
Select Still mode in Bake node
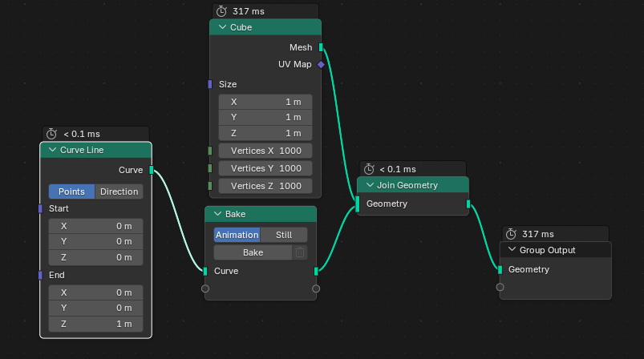click(x=284, y=235)
